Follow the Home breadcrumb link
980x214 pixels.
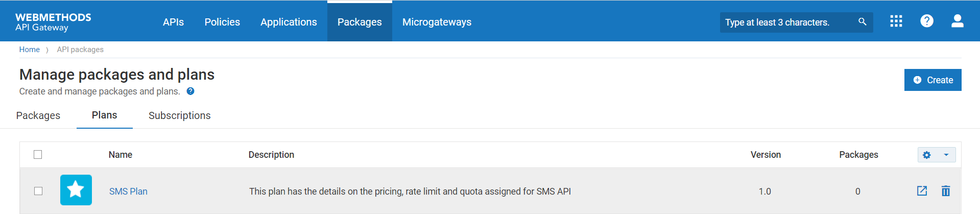coord(30,50)
